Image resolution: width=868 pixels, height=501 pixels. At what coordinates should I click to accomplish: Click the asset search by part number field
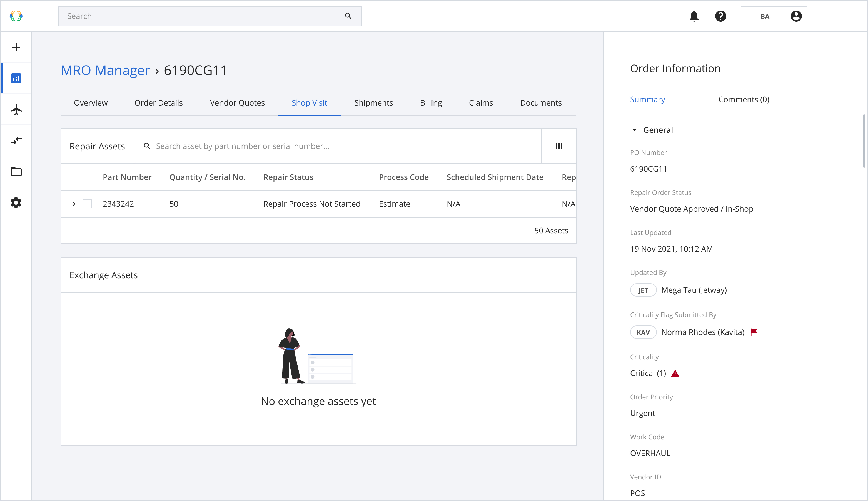tap(337, 146)
